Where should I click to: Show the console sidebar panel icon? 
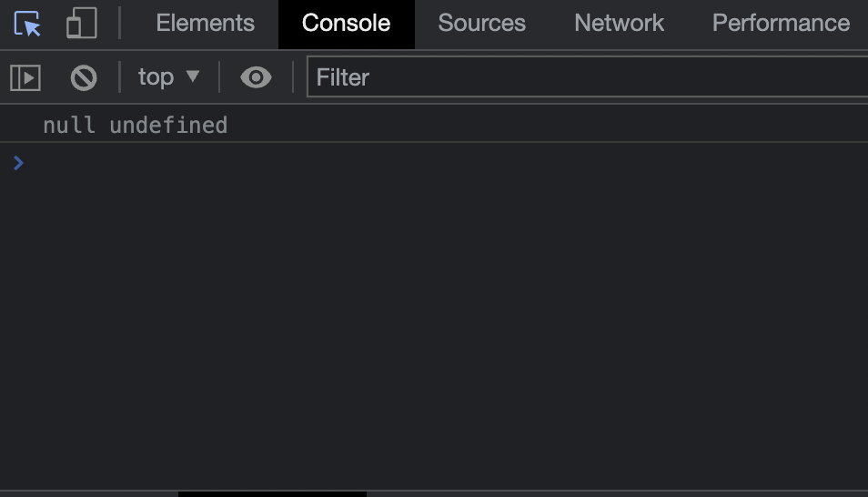coord(25,77)
